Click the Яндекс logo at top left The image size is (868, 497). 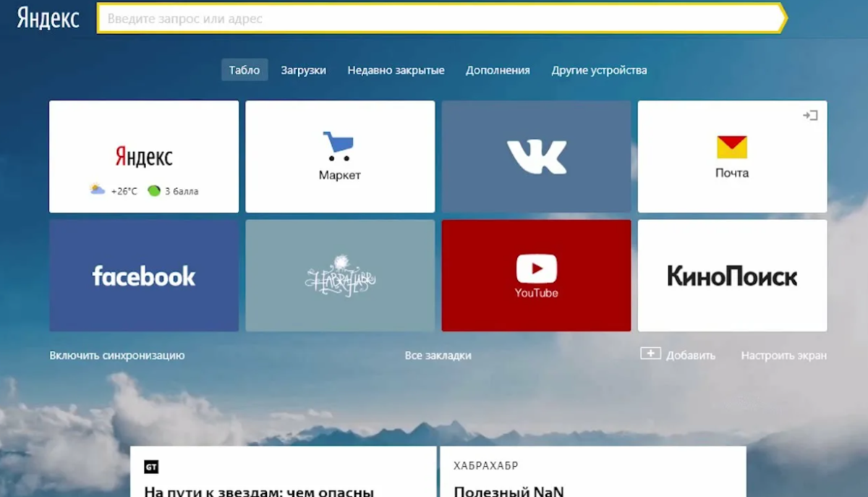click(x=48, y=18)
